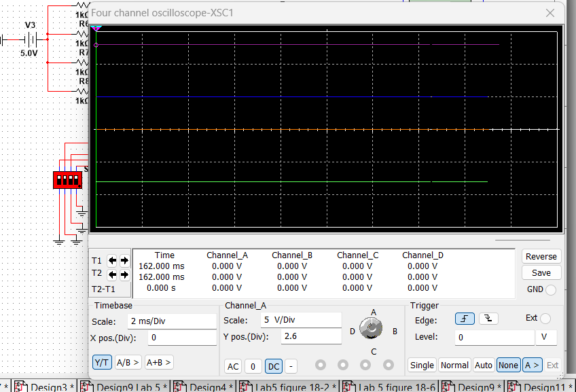Set Channel_A coupling to AC
The width and height of the screenshot is (576, 392).
[233, 366]
